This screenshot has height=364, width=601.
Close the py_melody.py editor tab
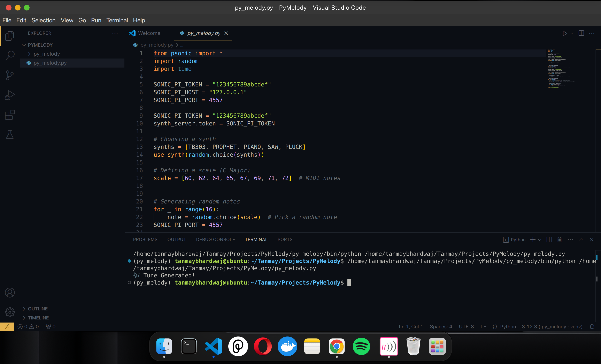click(x=226, y=33)
